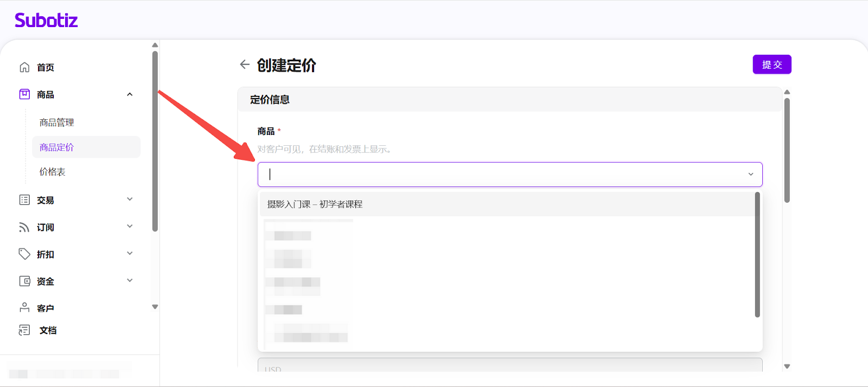Click the feed icon beside 订阅
The width and height of the screenshot is (868, 387).
[x=24, y=227]
